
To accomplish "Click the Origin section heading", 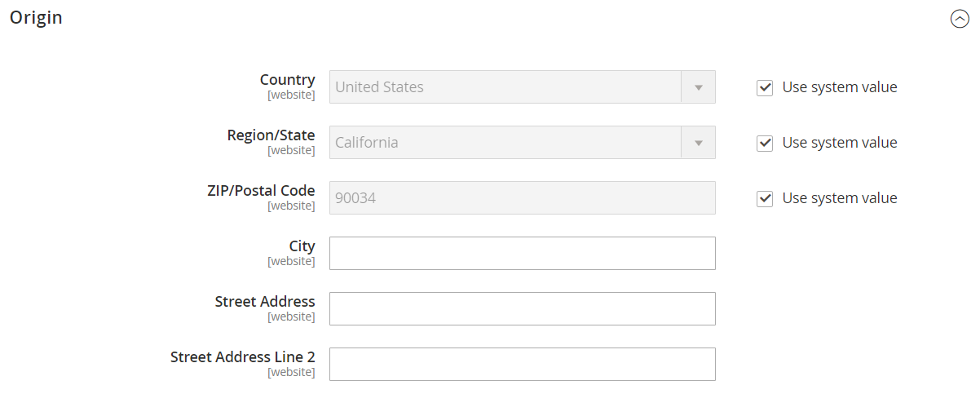I will (36, 17).
